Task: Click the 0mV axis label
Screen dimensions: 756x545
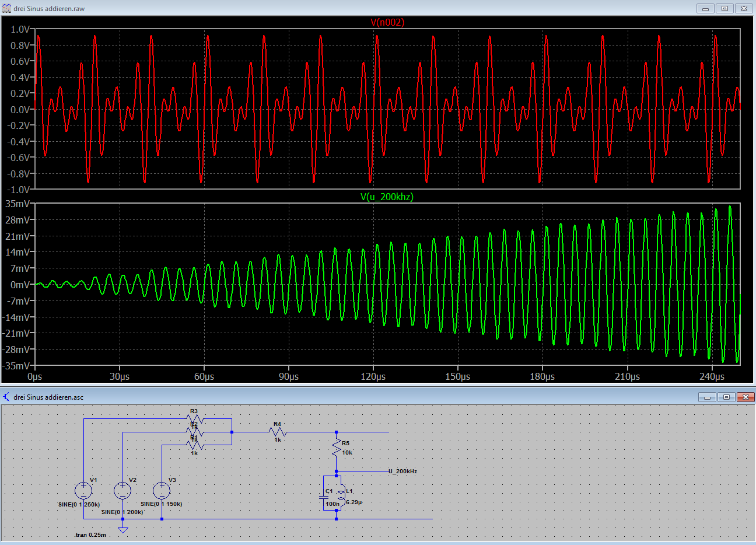Action: [x=20, y=285]
